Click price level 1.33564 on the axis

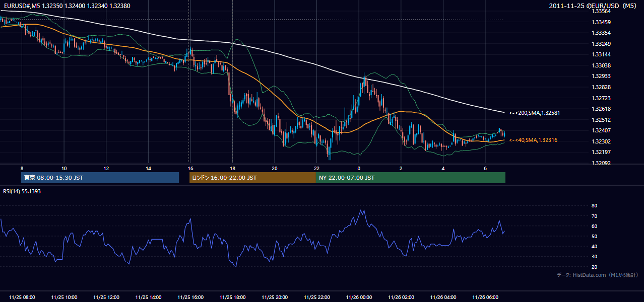602,11
